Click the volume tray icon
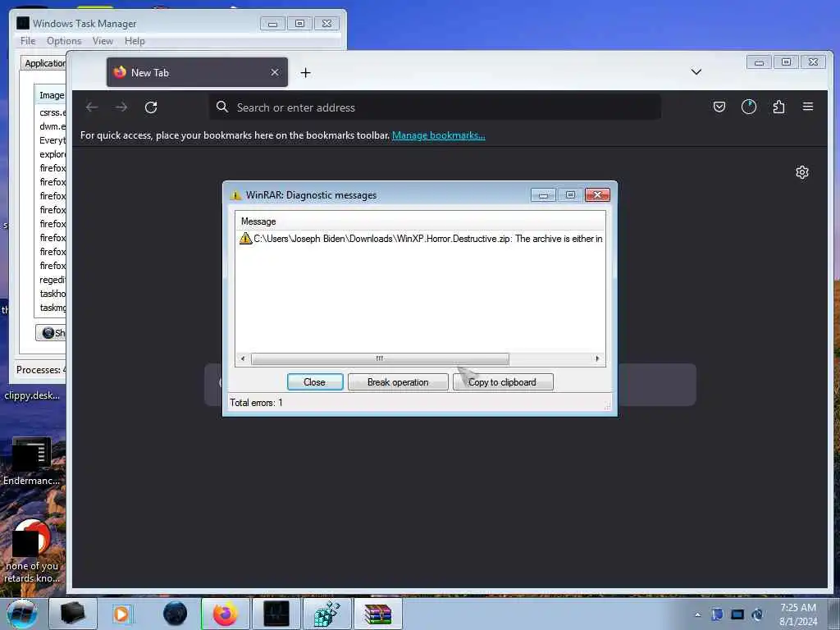This screenshot has height=630, width=840. tap(757, 614)
